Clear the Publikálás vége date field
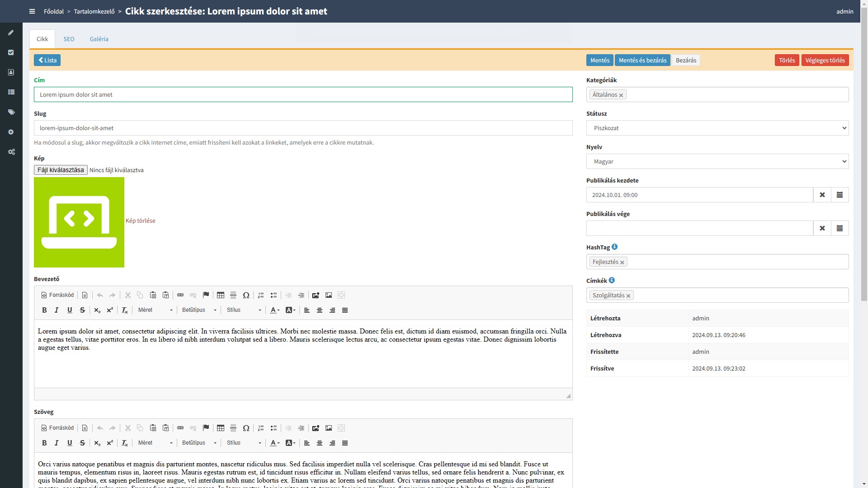Viewport: 868px width, 488px height. [x=822, y=228]
